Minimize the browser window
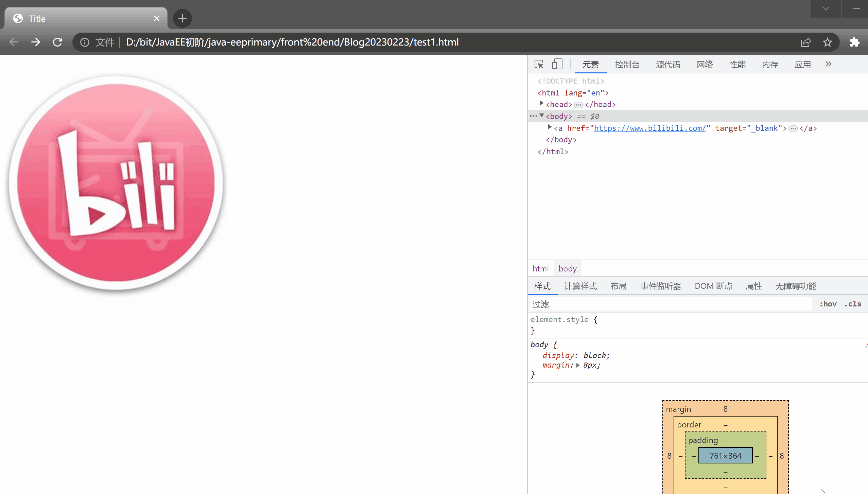Image resolution: width=868 pixels, height=494 pixels. [856, 8]
